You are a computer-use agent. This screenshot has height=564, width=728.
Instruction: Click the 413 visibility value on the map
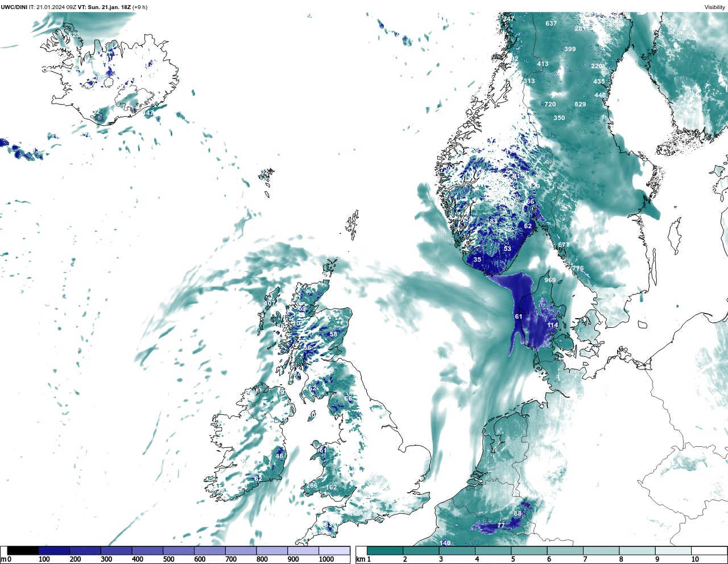click(x=543, y=64)
